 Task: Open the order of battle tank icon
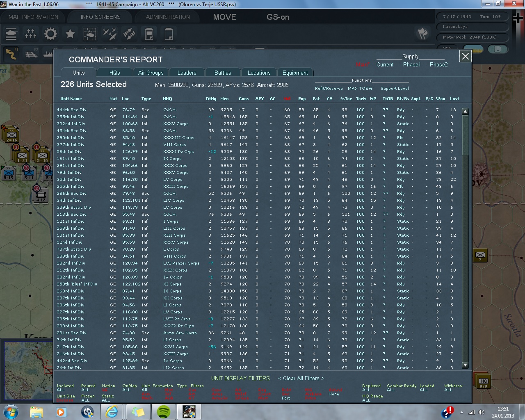click(x=11, y=34)
